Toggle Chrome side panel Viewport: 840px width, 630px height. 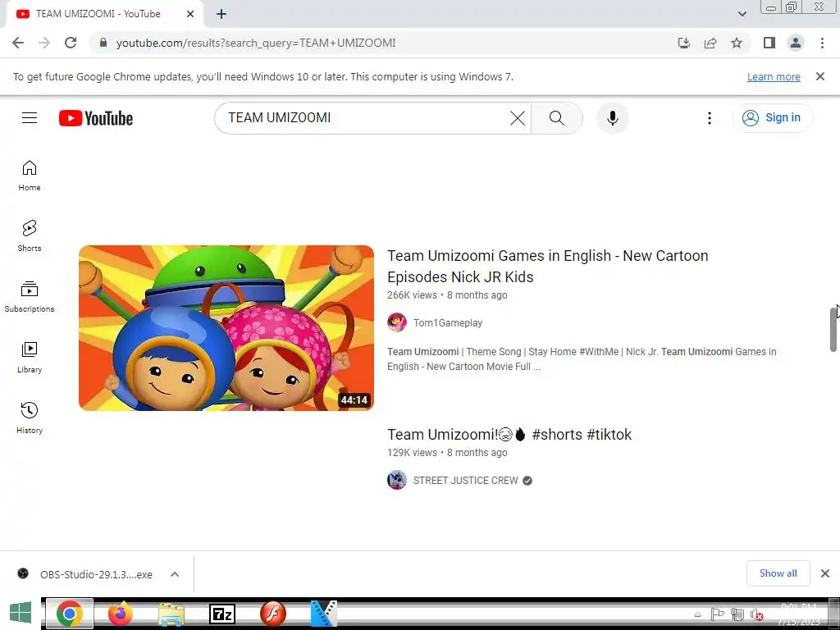(x=769, y=43)
